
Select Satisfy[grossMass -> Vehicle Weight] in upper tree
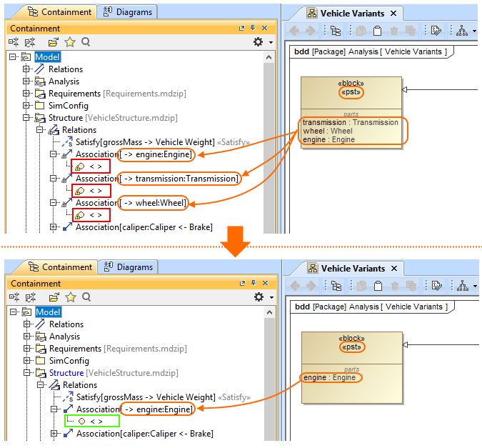click(157, 142)
